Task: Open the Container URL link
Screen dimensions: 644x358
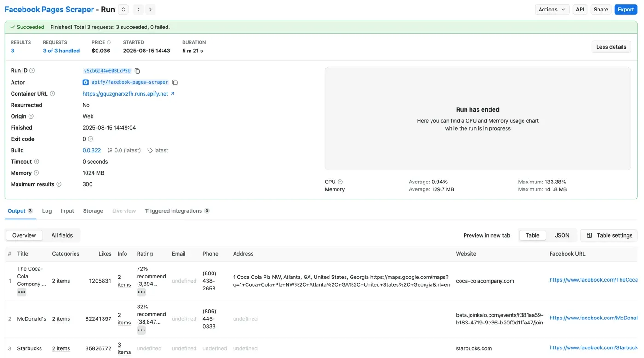Action: (x=128, y=94)
